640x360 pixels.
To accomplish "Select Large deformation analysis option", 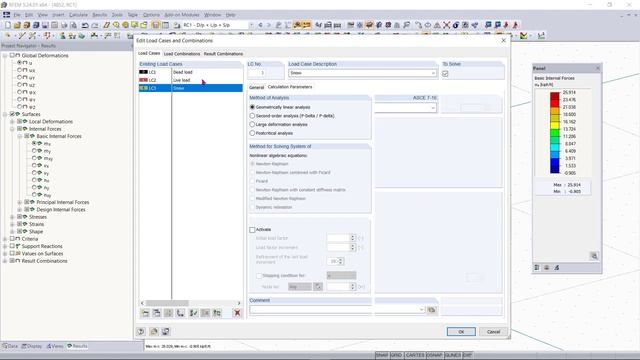I will pos(252,124).
